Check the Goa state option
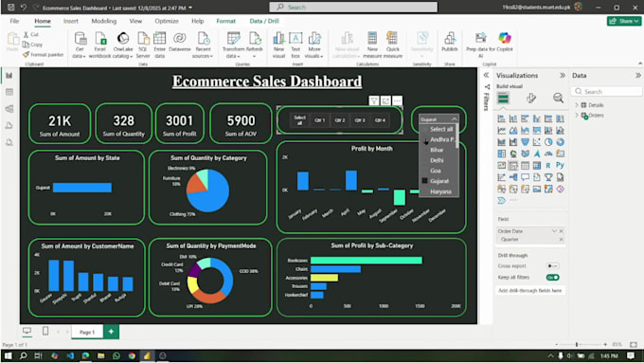 pos(424,171)
